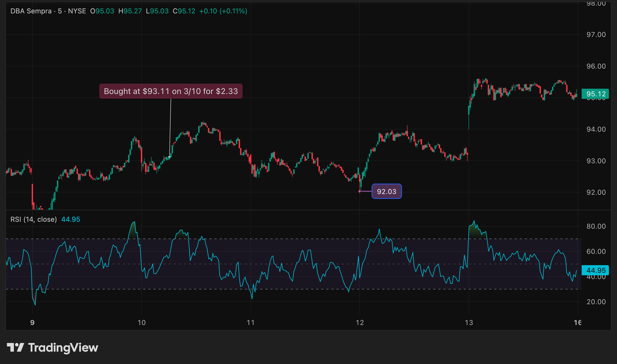This screenshot has height=364, width=617.
Task: Click the RSI value 44.95 in legend
Action: click(71, 219)
